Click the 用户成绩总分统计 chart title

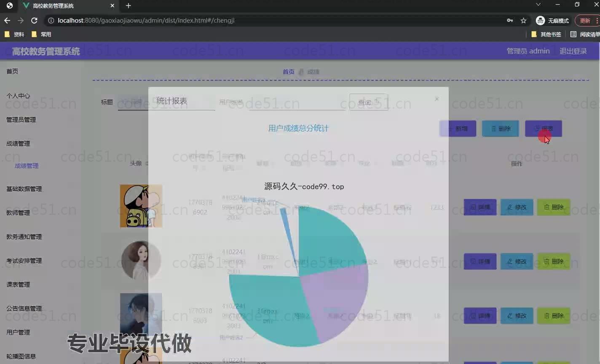pyautogui.click(x=298, y=128)
